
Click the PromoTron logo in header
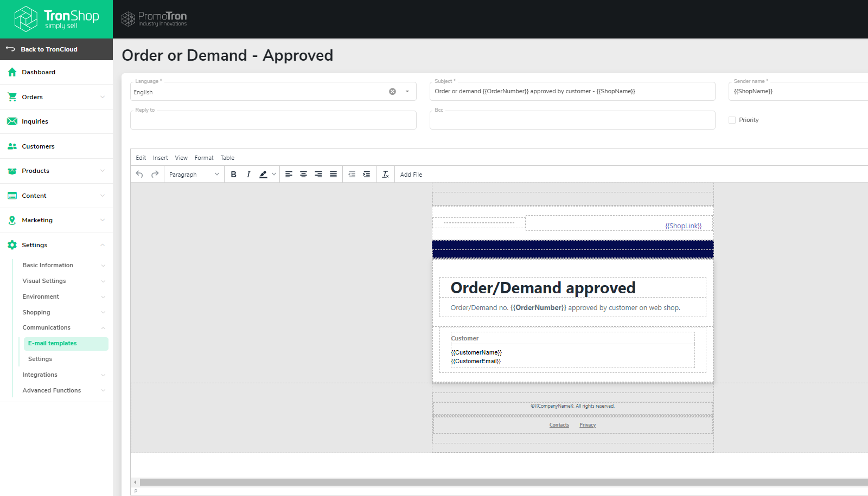(x=154, y=19)
